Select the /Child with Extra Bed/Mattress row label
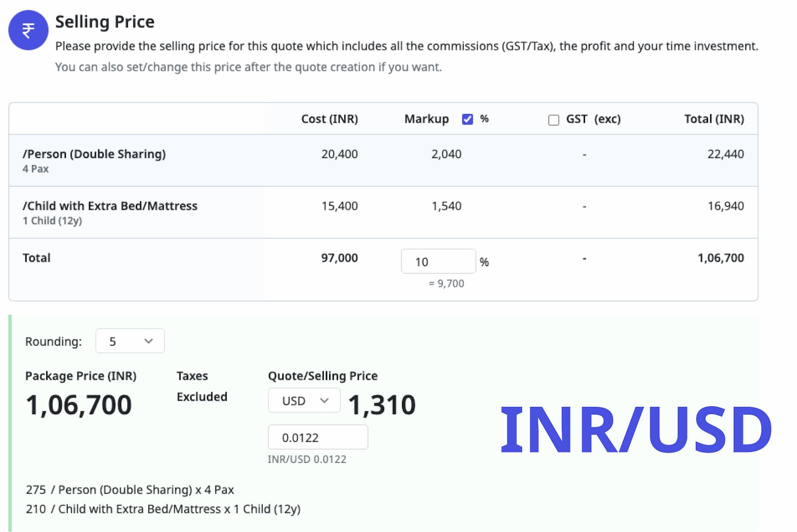This screenshot has width=797, height=532. point(110,206)
